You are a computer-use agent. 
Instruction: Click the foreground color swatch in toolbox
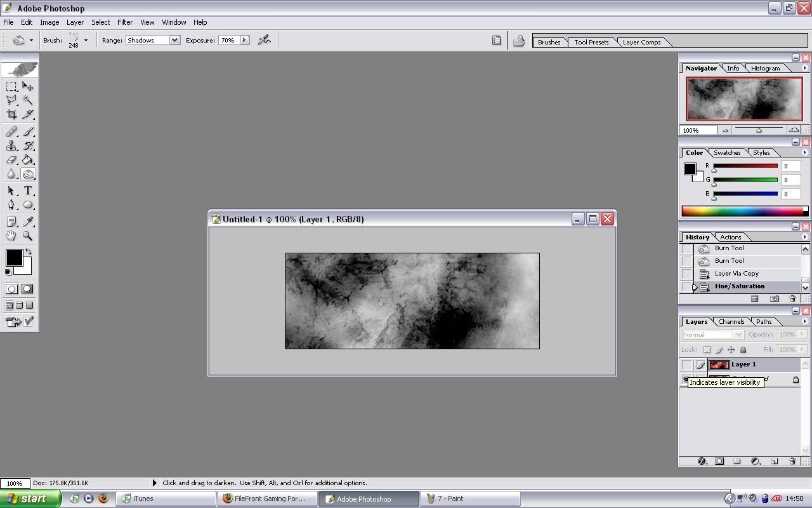pos(13,257)
